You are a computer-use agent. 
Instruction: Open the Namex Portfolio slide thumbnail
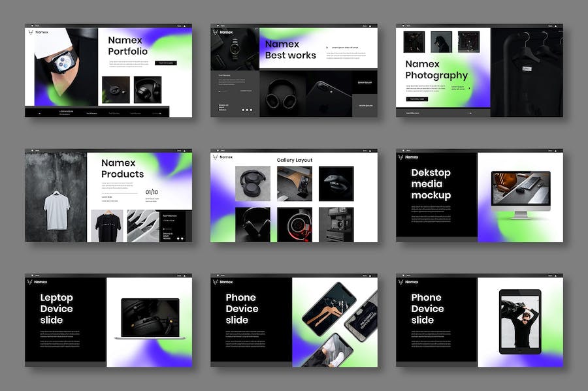(x=108, y=72)
